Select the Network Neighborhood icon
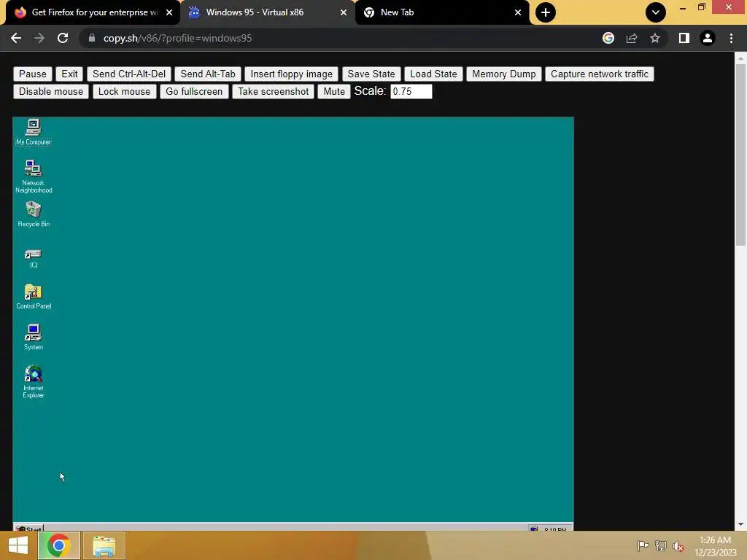 click(x=33, y=176)
